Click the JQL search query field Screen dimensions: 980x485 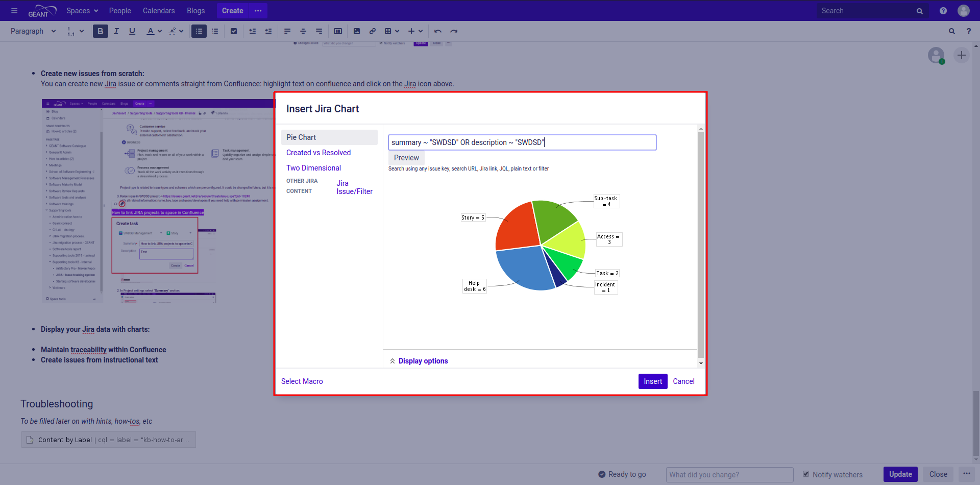(522, 142)
